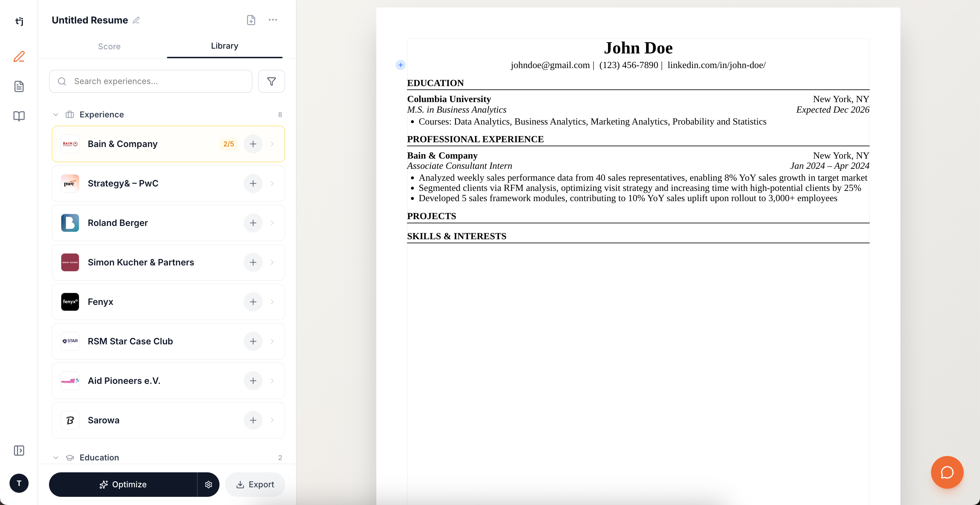This screenshot has height=505, width=980.
Task: Click the Export button
Action: click(255, 485)
